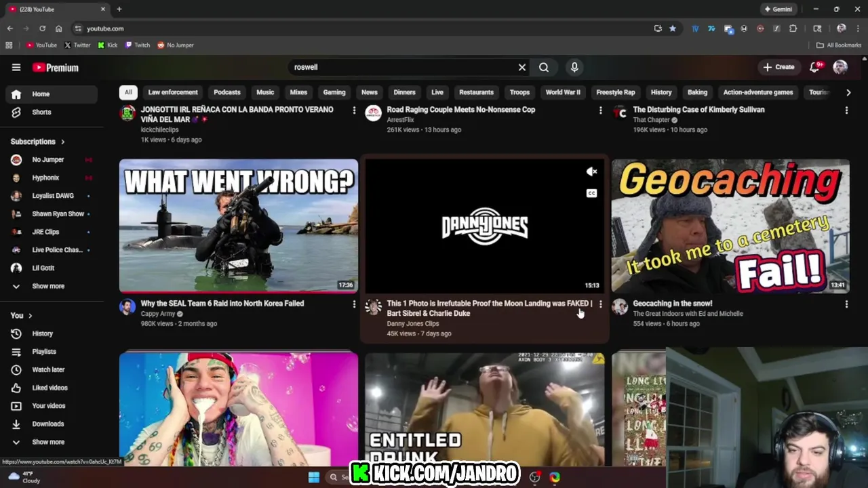Open options for Kimberly Sullivan video

click(846, 110)
